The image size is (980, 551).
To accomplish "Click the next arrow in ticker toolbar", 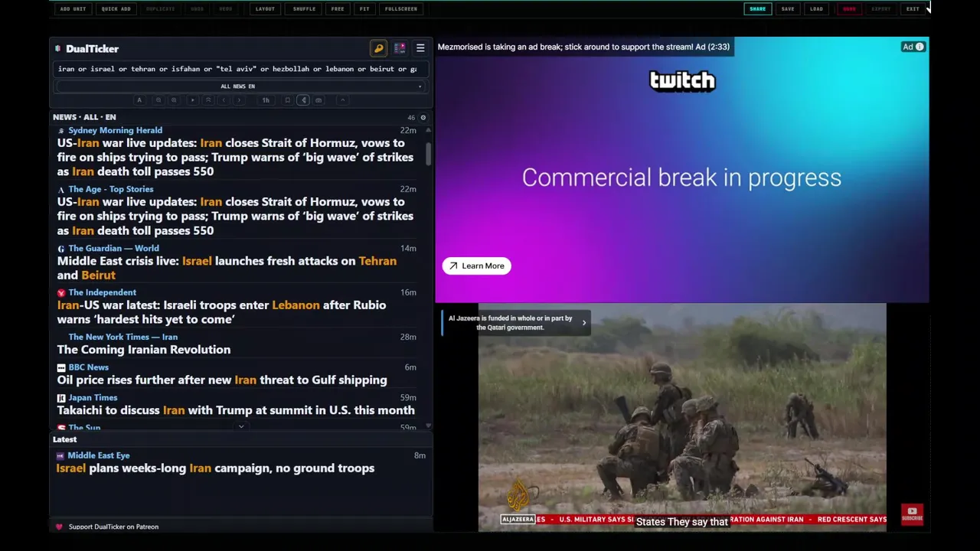I will (x=239, y=100).
